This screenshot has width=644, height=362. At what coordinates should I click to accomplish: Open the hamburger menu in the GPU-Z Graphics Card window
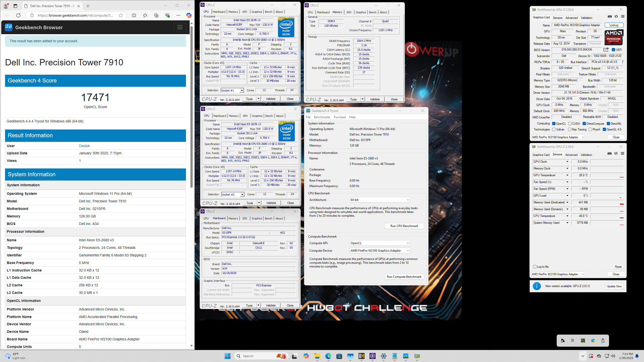pos(623,17)
